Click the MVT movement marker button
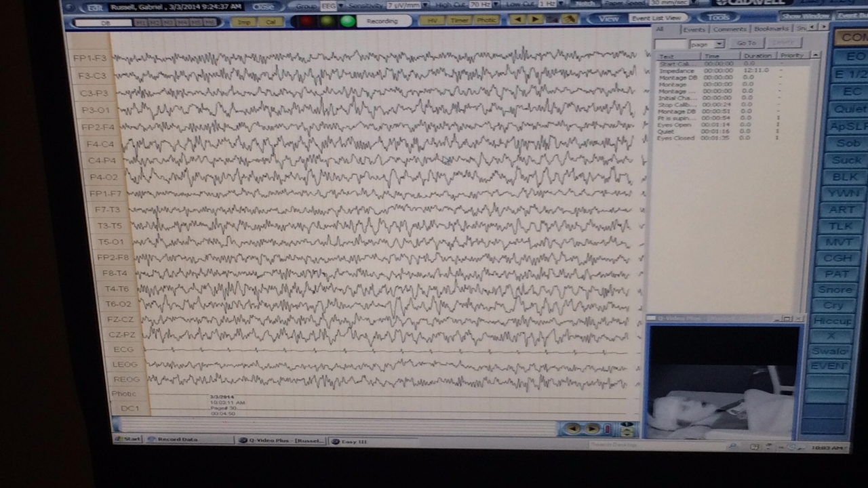 pos(840,243)
